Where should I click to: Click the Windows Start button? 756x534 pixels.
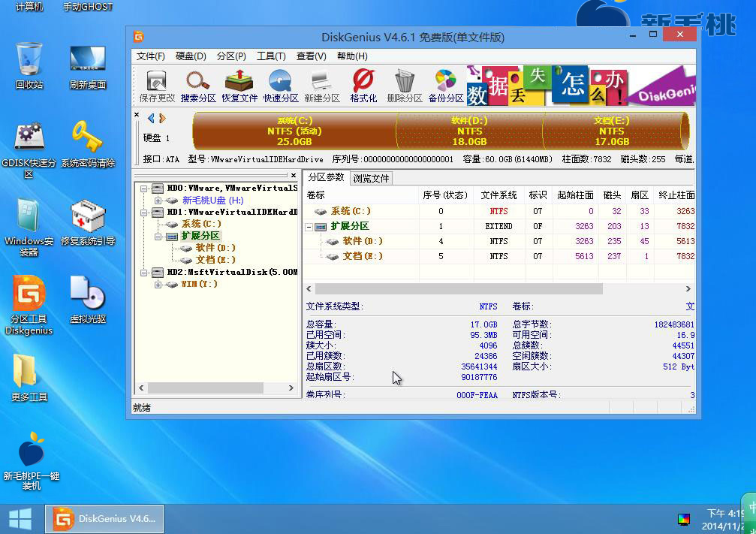coord(20,519)
